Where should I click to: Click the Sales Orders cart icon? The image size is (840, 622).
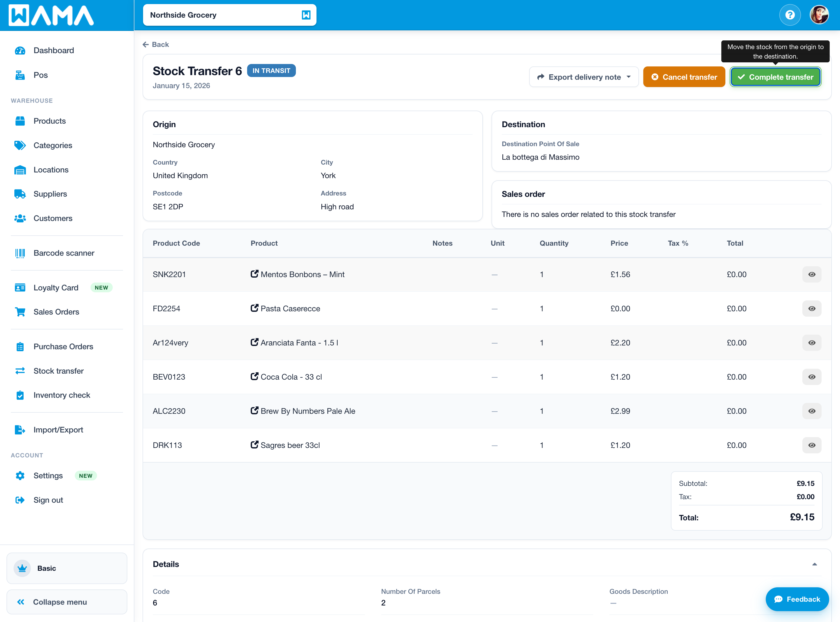[x=20, y=312]
